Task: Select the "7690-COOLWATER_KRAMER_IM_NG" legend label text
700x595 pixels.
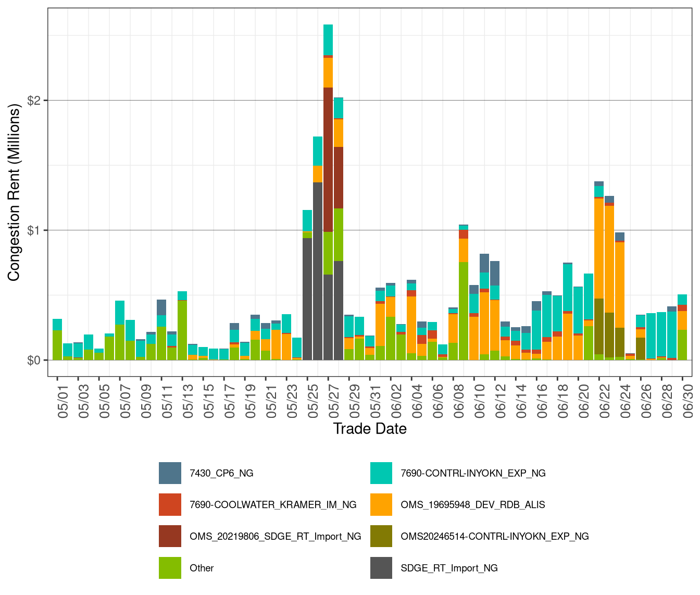Action: click(x=273, y=505)
